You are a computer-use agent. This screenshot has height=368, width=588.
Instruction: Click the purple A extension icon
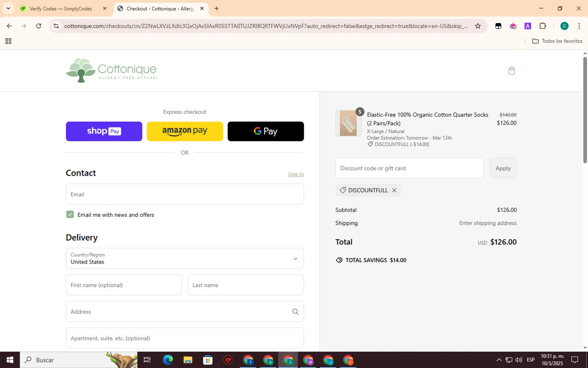pos(528,26)
